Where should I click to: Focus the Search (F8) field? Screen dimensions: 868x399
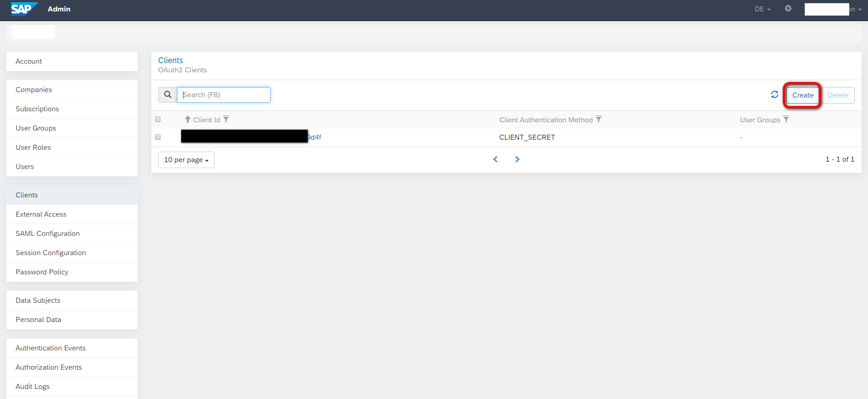[224, 95]
